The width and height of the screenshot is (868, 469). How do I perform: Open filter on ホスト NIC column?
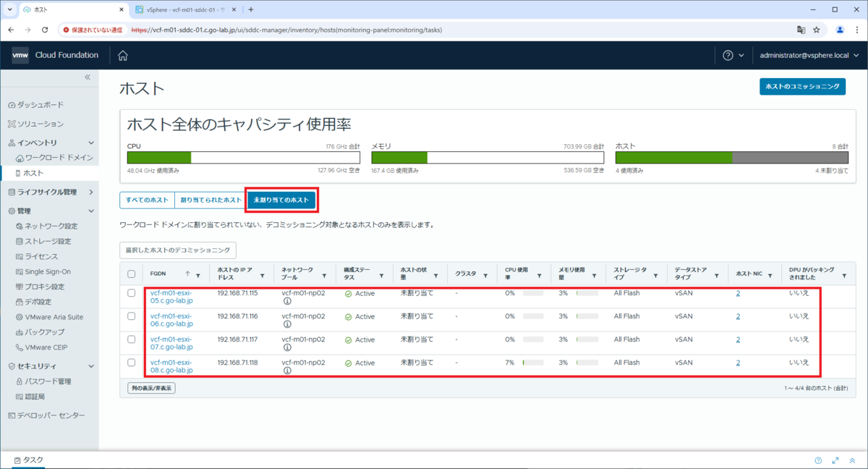(771, 274)
